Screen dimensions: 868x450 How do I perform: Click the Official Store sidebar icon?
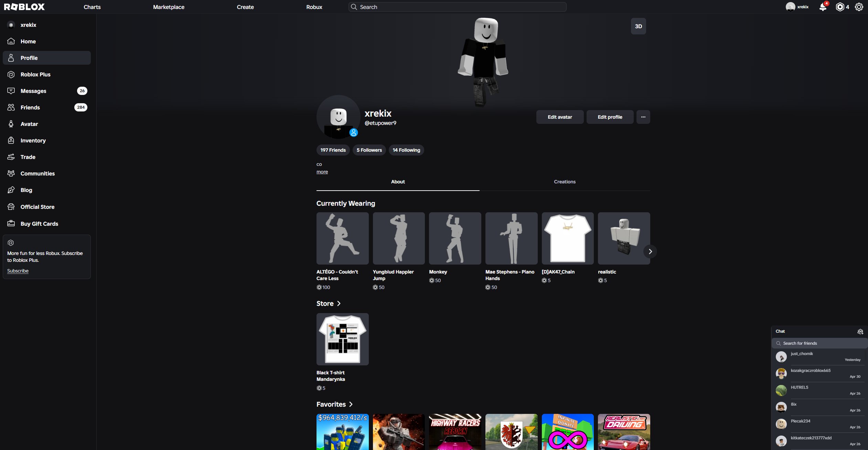11,207
